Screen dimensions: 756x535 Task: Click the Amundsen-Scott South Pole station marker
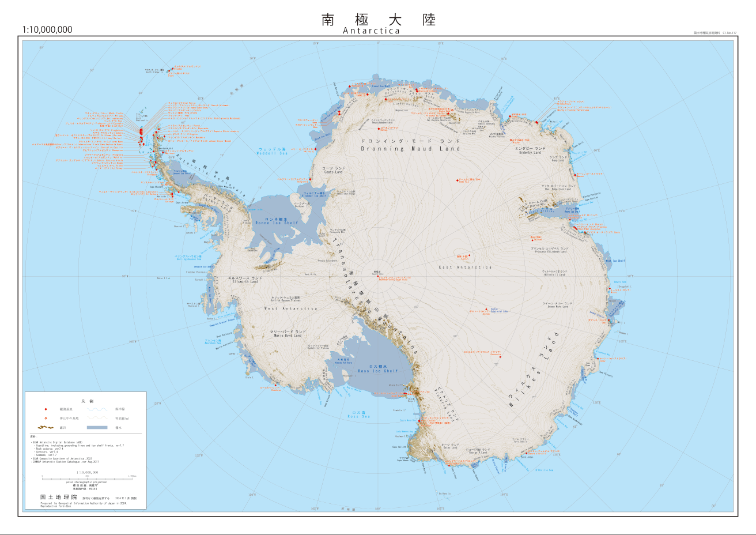pyautogui.click(x=378, y=276)
